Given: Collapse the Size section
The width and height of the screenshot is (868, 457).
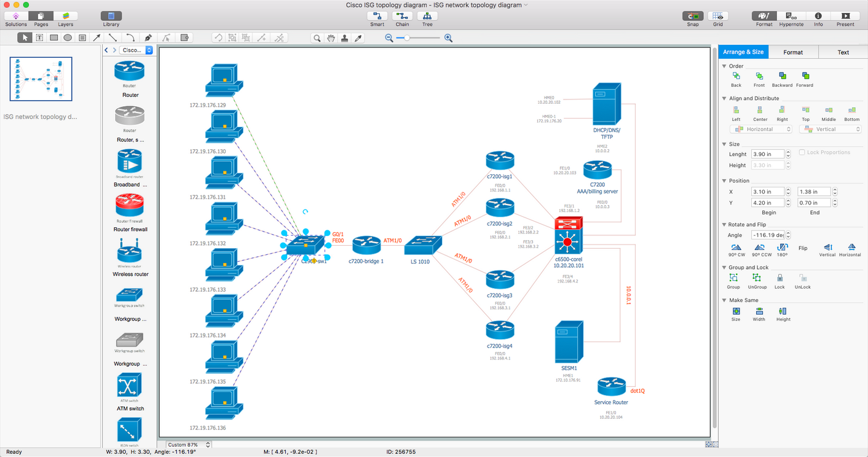Looking at the screenshot, I should 725,144.
